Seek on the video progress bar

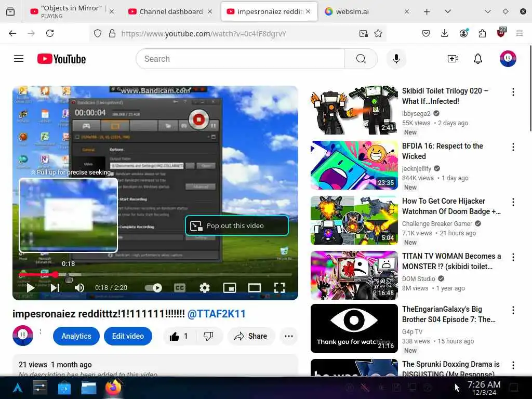[x=155, y=274]
